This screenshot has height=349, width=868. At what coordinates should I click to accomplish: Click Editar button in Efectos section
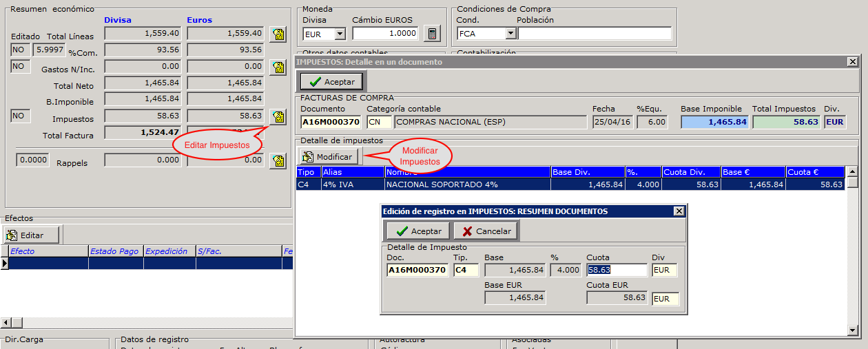[x=32, y=235]
